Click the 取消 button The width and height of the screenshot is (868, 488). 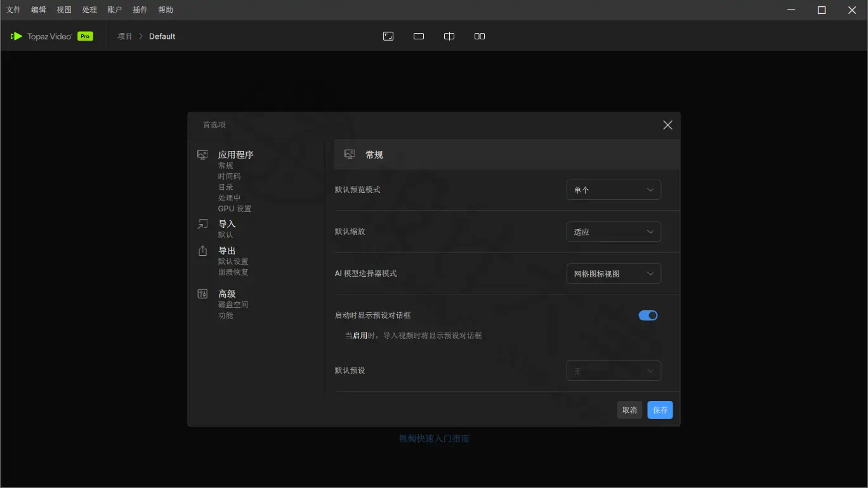[629, 410]
